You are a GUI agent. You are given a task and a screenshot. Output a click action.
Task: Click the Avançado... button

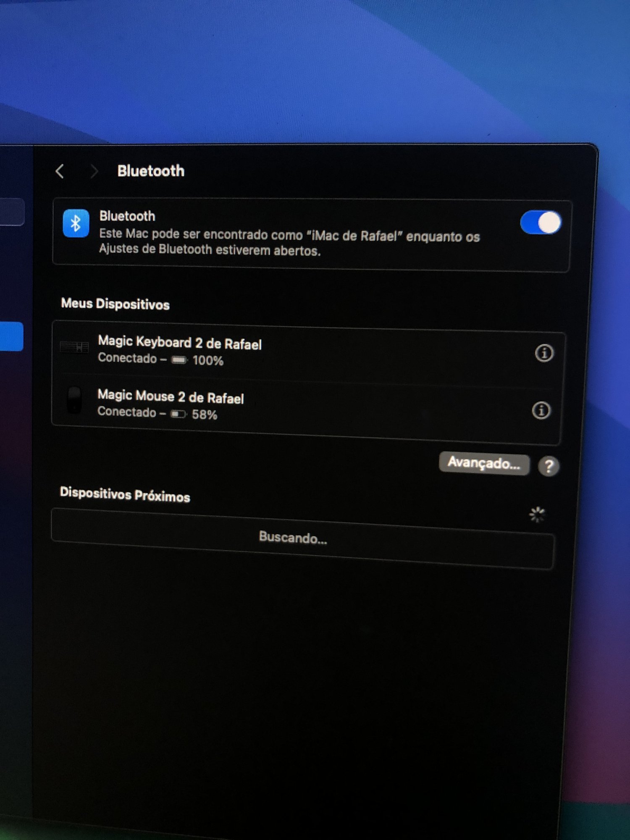[484, 463]
